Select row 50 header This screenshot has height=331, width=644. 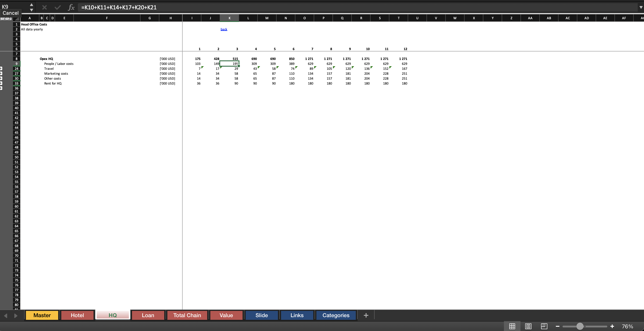(17, 157)
